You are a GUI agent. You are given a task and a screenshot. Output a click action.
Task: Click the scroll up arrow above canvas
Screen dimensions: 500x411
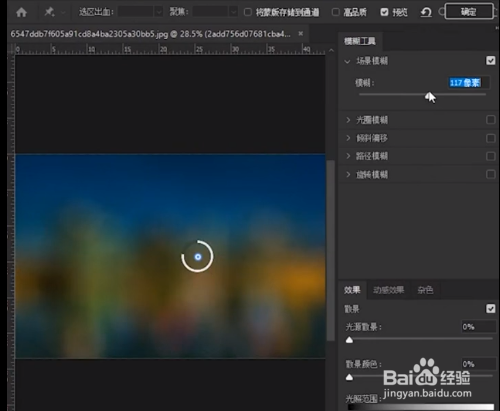(331, 50)
